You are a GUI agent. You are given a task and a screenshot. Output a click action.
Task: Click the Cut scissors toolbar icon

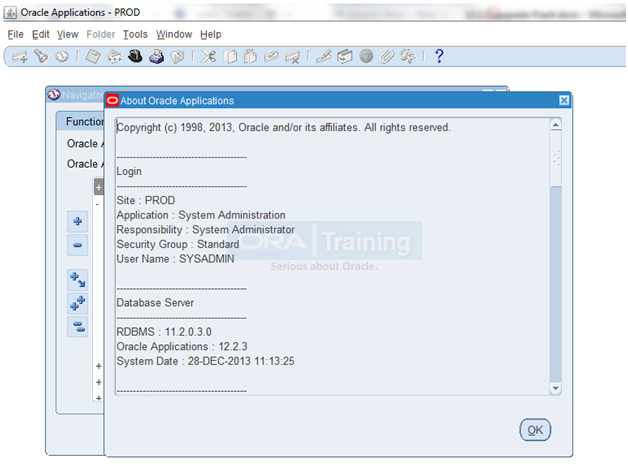point(208,56)
